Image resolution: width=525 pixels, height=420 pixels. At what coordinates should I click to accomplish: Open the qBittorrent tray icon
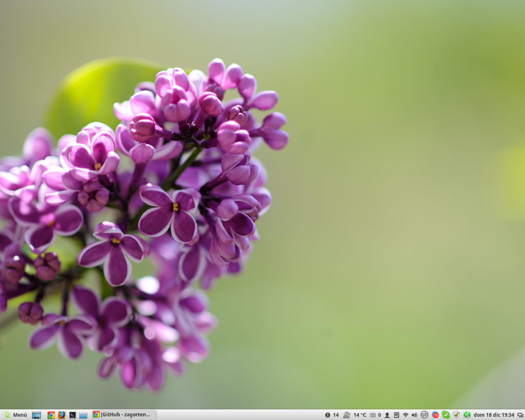425,415
